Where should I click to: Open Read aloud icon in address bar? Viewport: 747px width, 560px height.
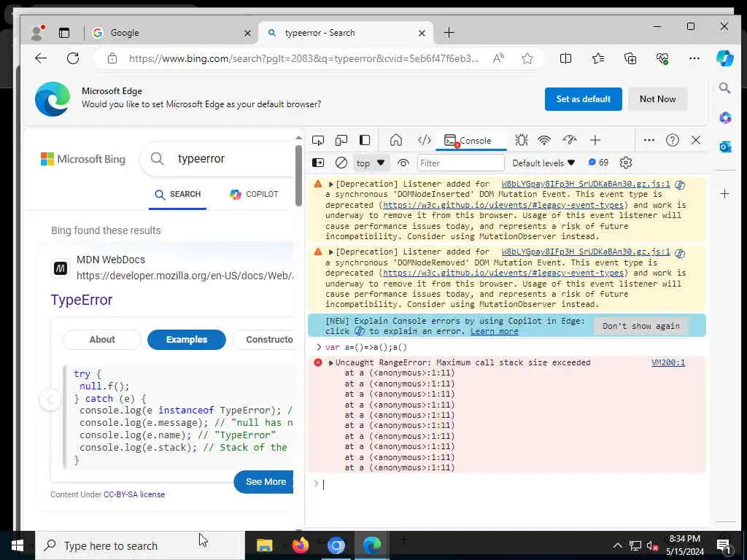[498, 58]
